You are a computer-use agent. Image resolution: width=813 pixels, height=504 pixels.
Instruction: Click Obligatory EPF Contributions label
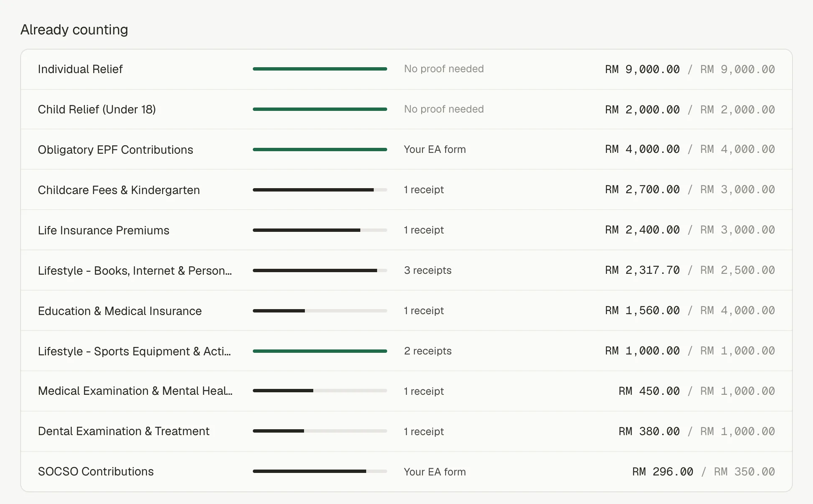coord(115,150)
